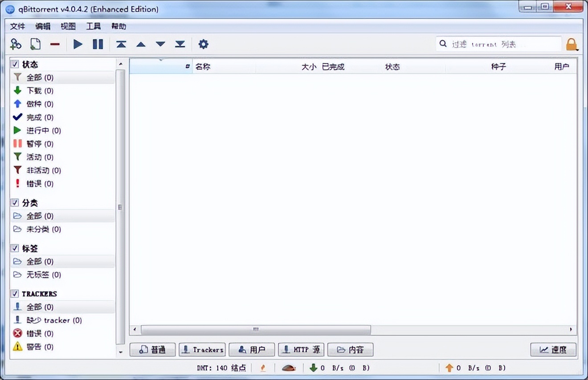588x380 pixels.
Task: Select 全部 (0) under the TRACKERS section
Action: (62, 307)
